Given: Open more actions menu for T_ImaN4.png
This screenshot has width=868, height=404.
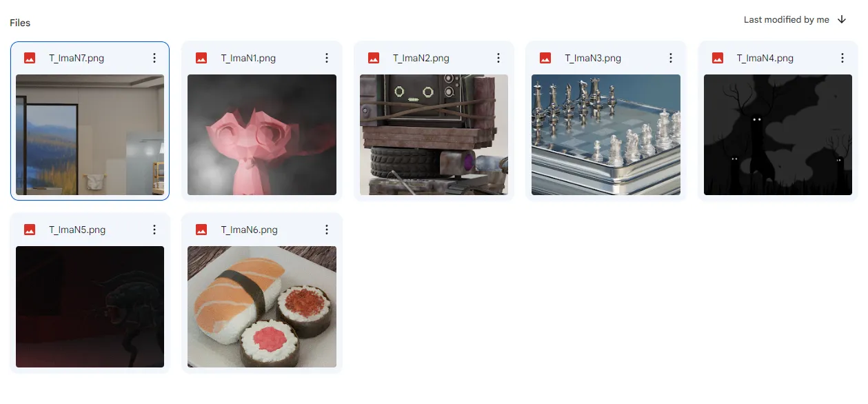Looking at the screenshot, I should [x=842, y=58].
